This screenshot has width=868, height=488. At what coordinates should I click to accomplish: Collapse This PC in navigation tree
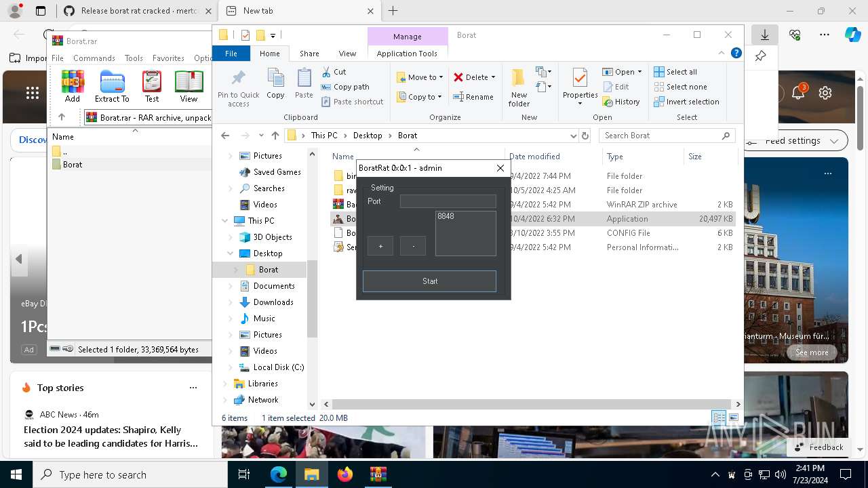225,221
